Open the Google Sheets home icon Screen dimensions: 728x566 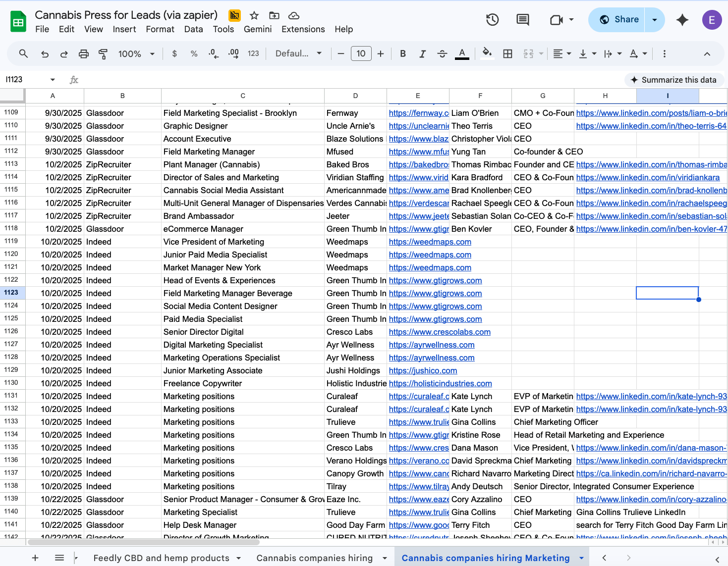click(x=18, y=22)
